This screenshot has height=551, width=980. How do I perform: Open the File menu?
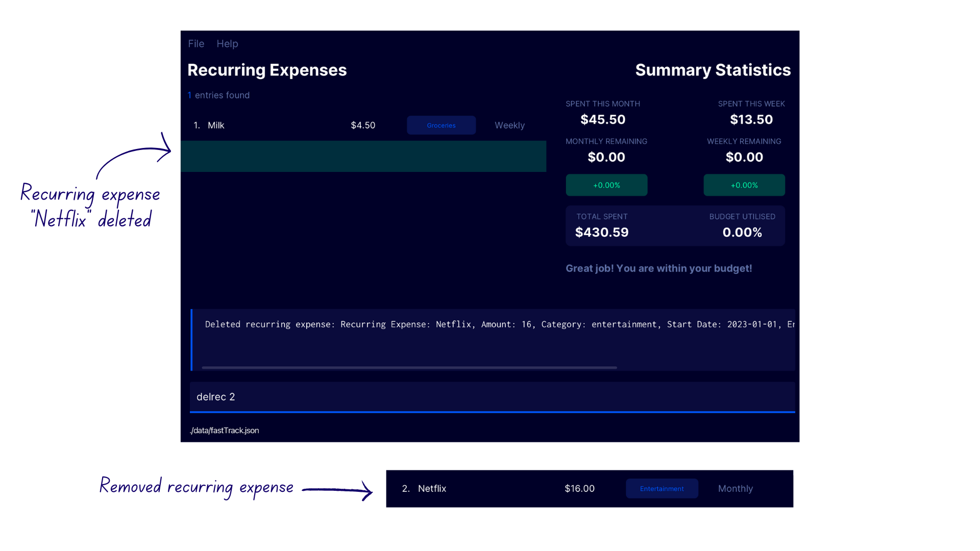(196, 44)
